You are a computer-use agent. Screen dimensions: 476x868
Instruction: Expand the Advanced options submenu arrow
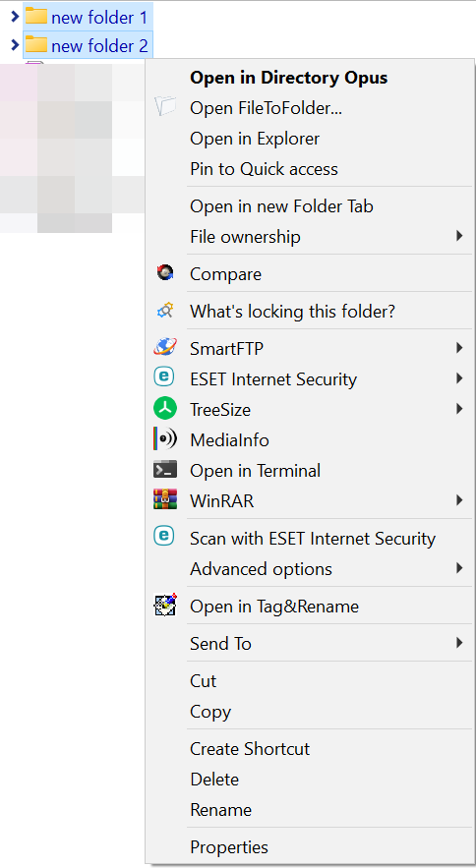[x=459, y=568]
